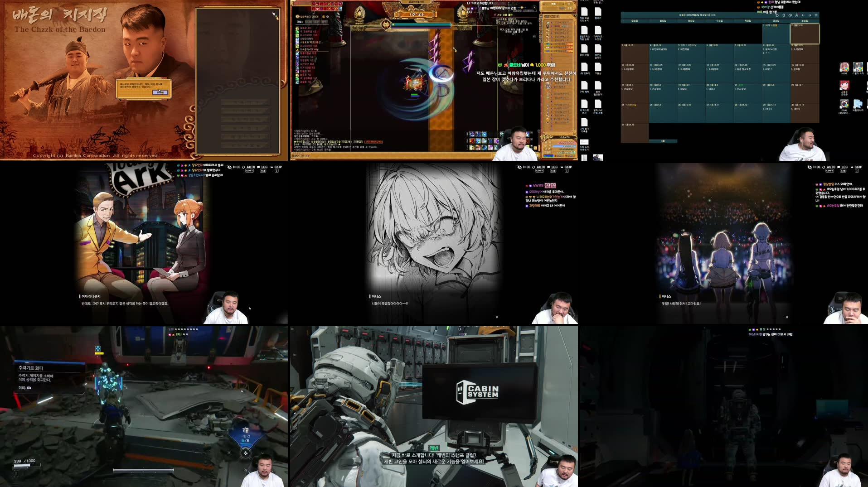868x487 pixels.
Task: Click the user profile icon in calendar toolbar
Action: pyautogui.click(x=796, y=15)
